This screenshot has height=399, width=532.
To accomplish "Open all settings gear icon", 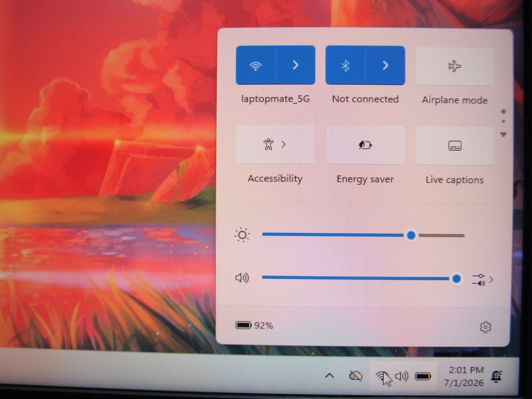I will [x=485, y=327].
